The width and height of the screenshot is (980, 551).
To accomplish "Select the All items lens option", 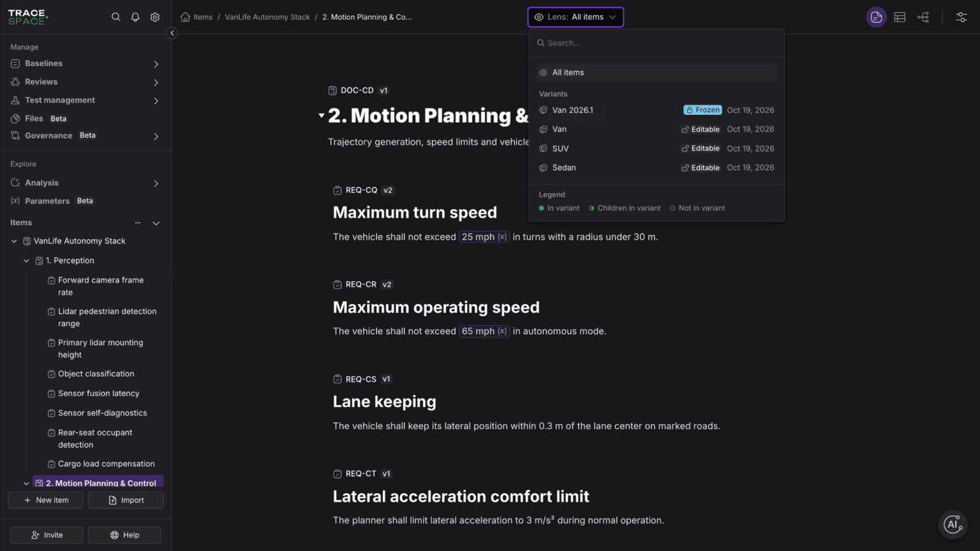I will click(x=657, y=73).
